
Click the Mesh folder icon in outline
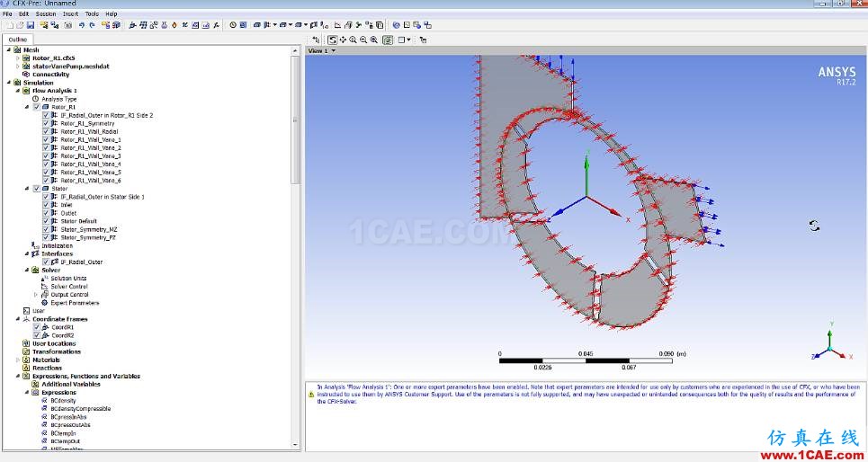click(17, 49)
